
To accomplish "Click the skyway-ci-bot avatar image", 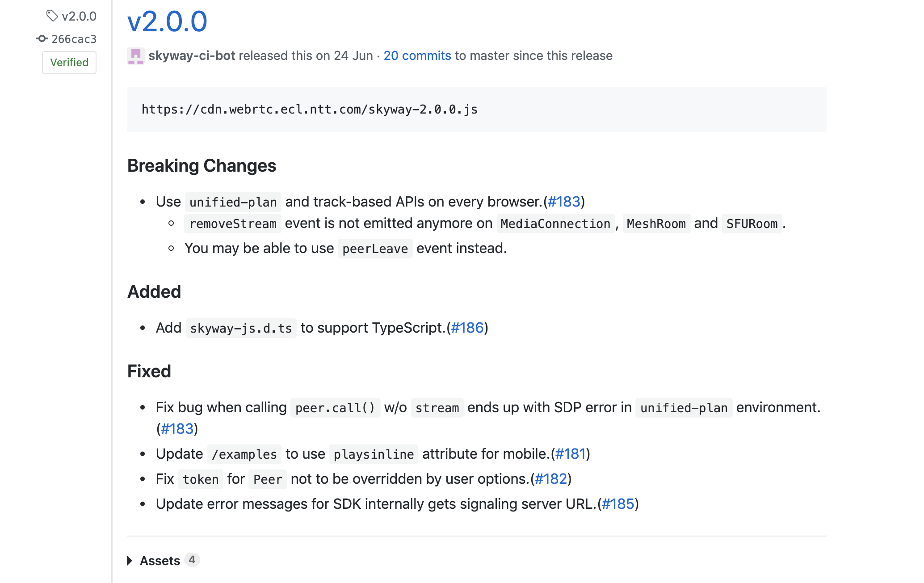I will pos(136,56).
